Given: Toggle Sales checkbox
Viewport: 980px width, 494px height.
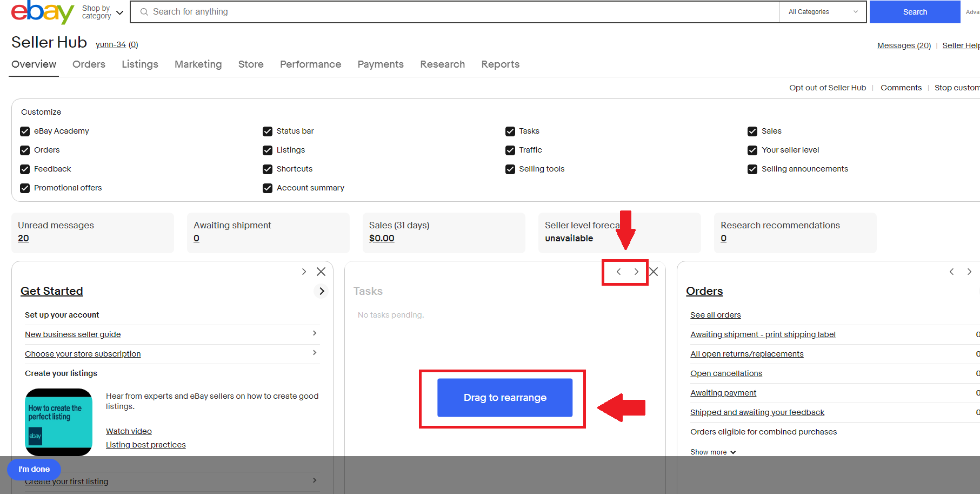Looking at the screenshot, I should pos(752,131).
